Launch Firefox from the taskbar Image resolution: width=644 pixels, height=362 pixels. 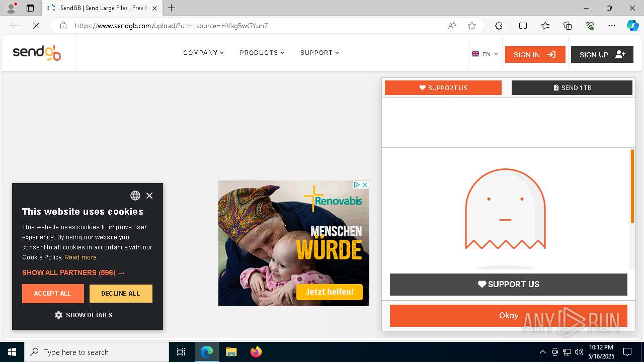256,352
